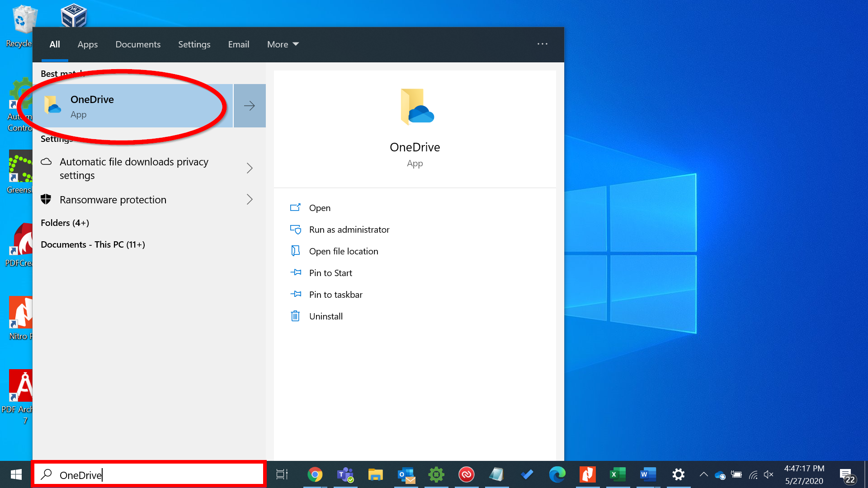Switch to the All search tab
Screen dimensions: 868x488
tap(55, 44)
